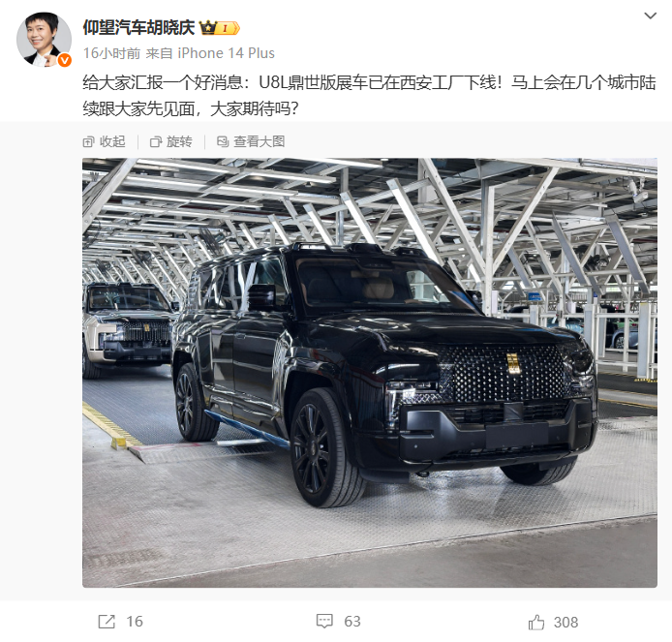Click the like count 308
672x642 pixels.
(565, 623)
